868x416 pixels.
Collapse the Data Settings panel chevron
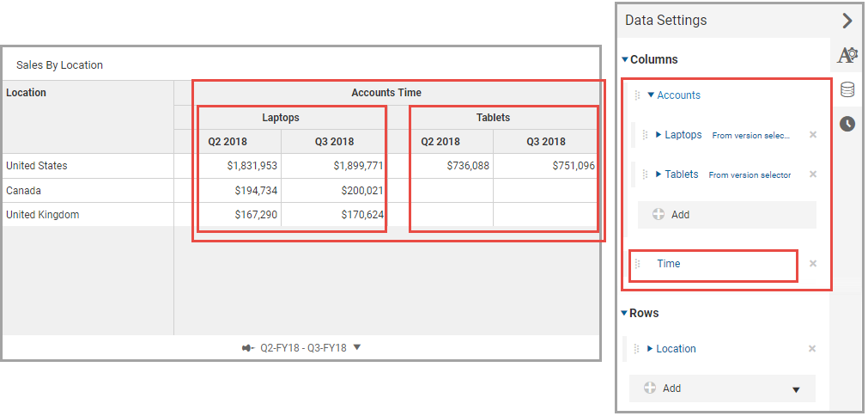tap(847, 21)
